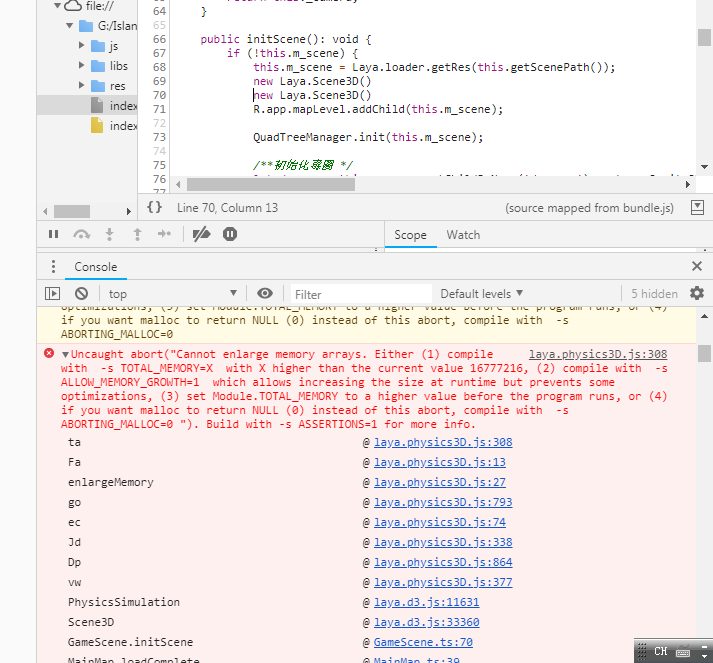Viewport: 713px width, 663px height.
Task: Clear the console log
Action: (x=81, y=293)
